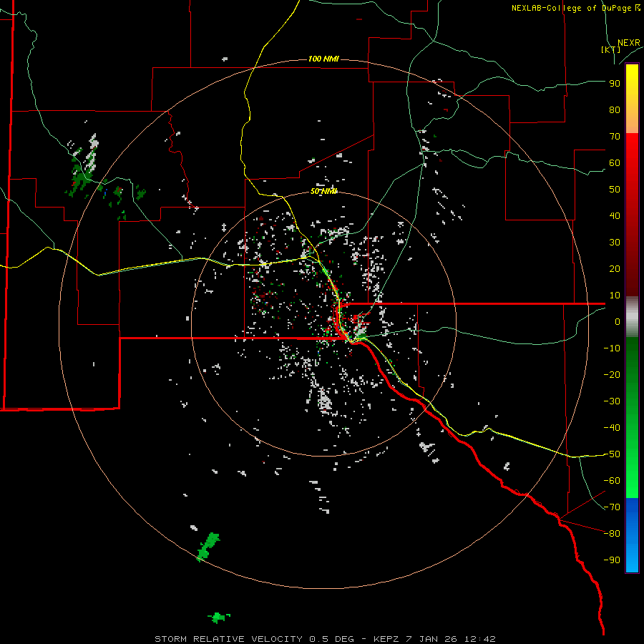Image resolution: width=644 pixels, height=644 pixels.
Task: Click the -50 value on the velocity scale
Action: click(612, 454)
